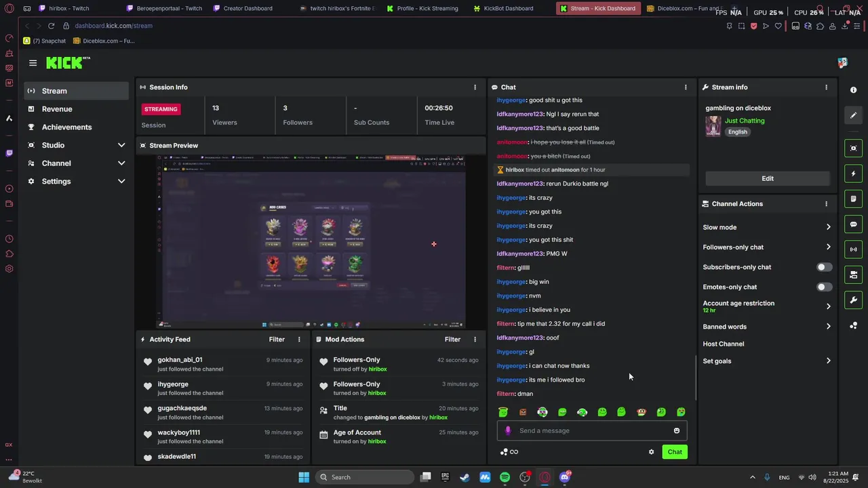Screen dimensions: 868x488
Task: Open Activity Feed three-dot menu
Action: pyautogui.click(x=299, y=340)
